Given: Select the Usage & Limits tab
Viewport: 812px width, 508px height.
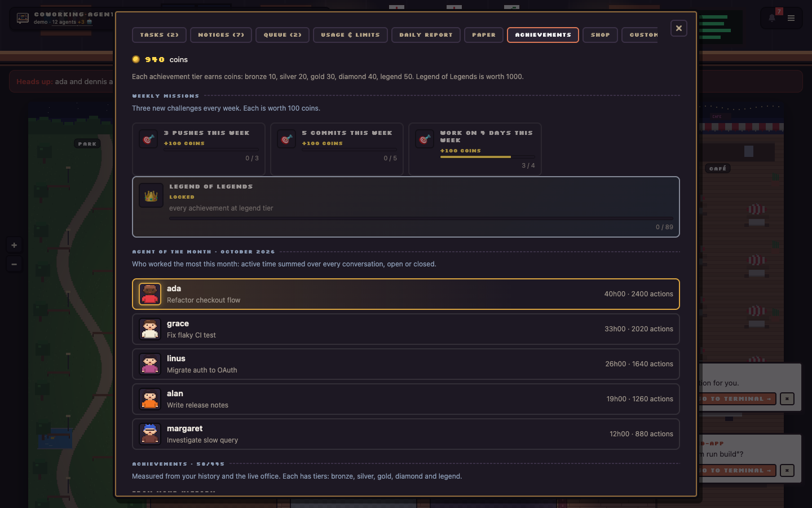Looking at the screenshot, I should tap(350, 35).
